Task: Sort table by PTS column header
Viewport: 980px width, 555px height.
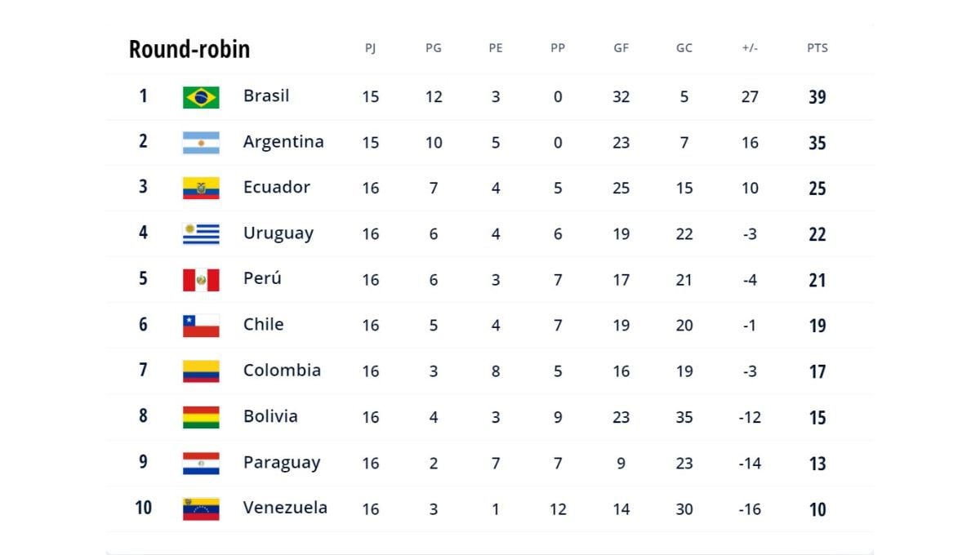Action: pyautogui.click(x=817, y=48)
